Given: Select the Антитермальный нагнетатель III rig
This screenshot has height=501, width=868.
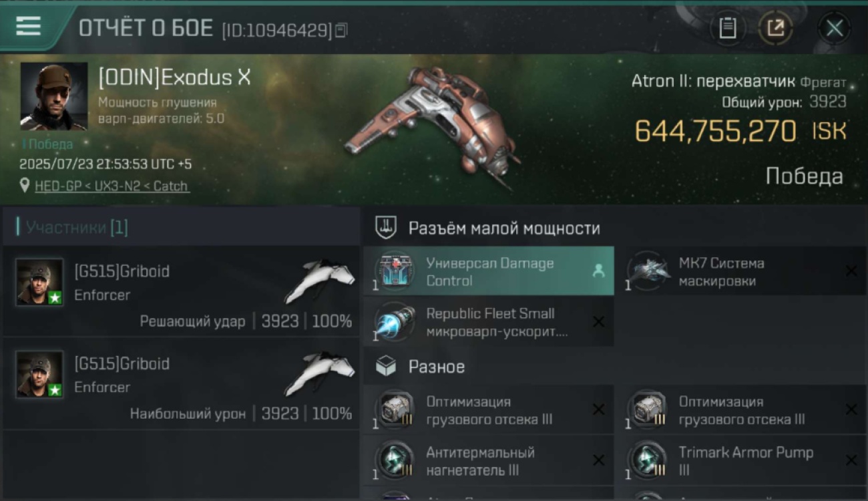Looking at the screenshot, I should (x=489, y=461).
